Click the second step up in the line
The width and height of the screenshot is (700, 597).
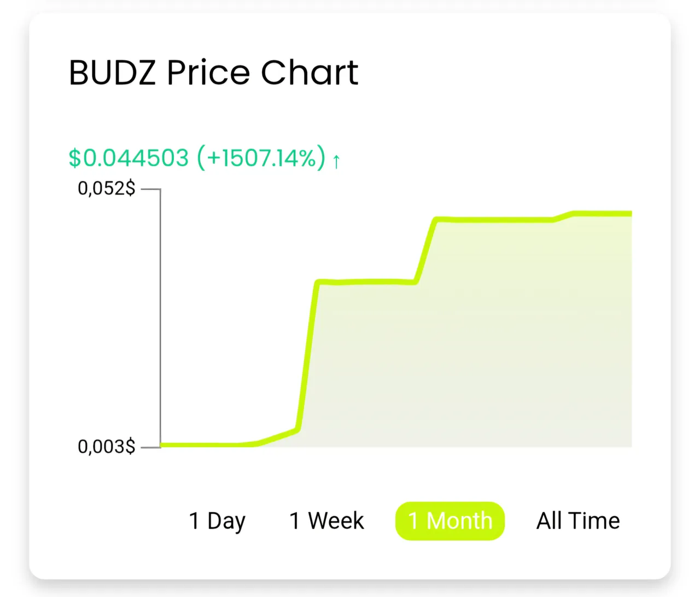pyautogui.click(x=425, y=251)
